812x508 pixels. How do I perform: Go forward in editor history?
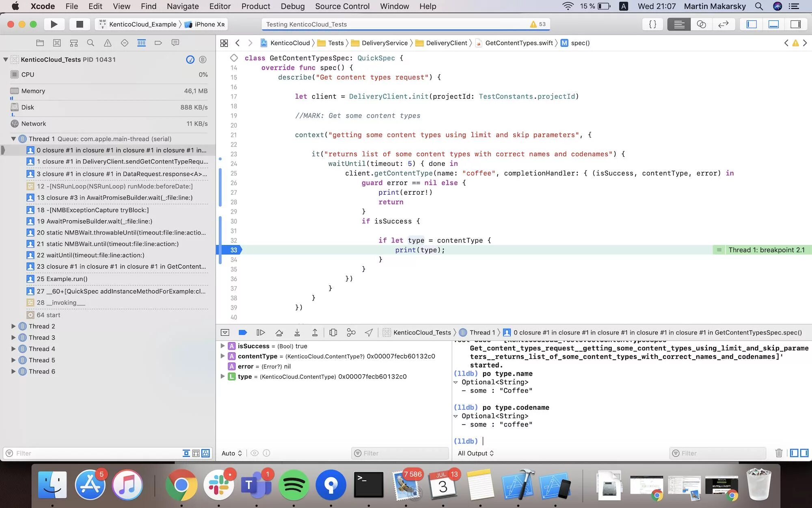250,43
